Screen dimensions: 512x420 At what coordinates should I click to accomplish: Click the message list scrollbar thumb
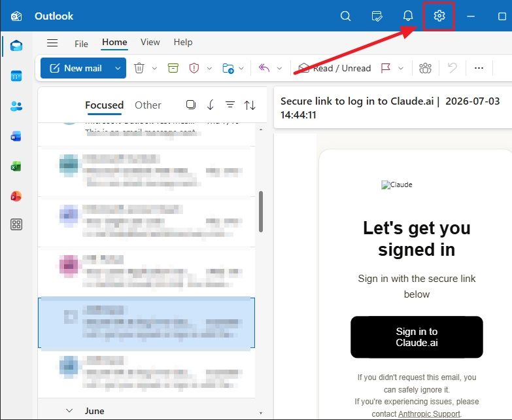click(x=261, y=211)
